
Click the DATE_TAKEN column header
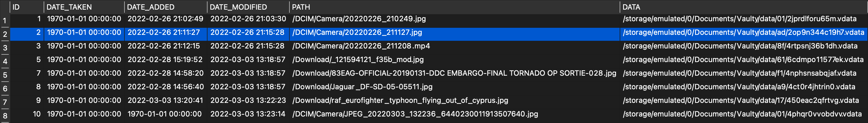point(84,7)
